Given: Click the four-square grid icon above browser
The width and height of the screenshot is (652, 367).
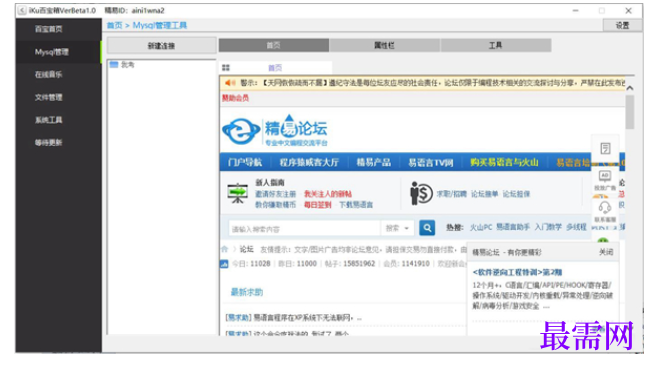Looking at the screenshot, I should click(x=226, y=68).
